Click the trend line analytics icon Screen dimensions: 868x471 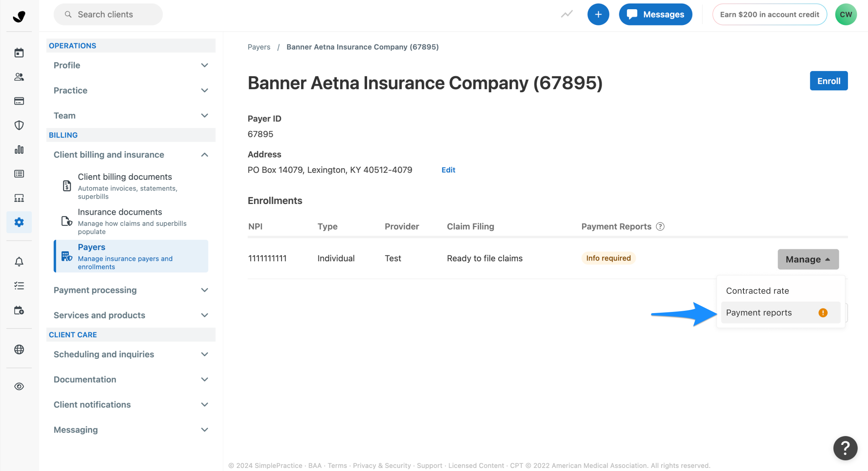pyautogui.click(x=567, y=14)
